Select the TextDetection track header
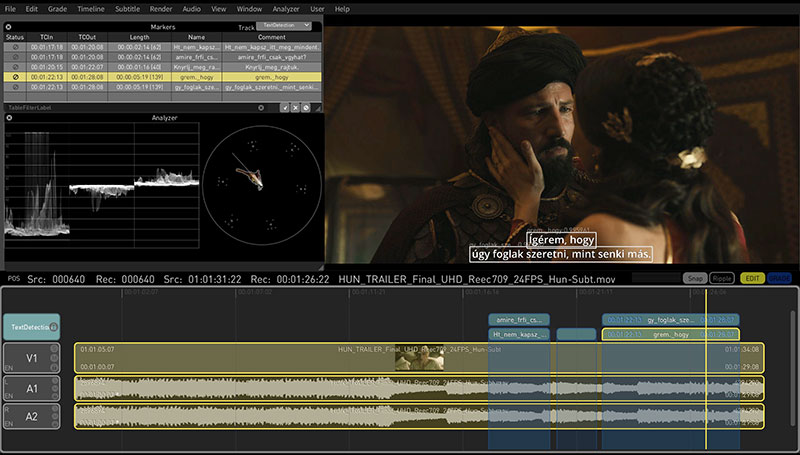 coord(32,327)
